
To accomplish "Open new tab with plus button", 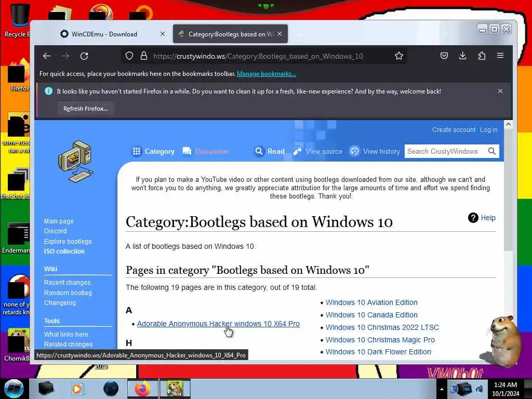I will point(299,34).
